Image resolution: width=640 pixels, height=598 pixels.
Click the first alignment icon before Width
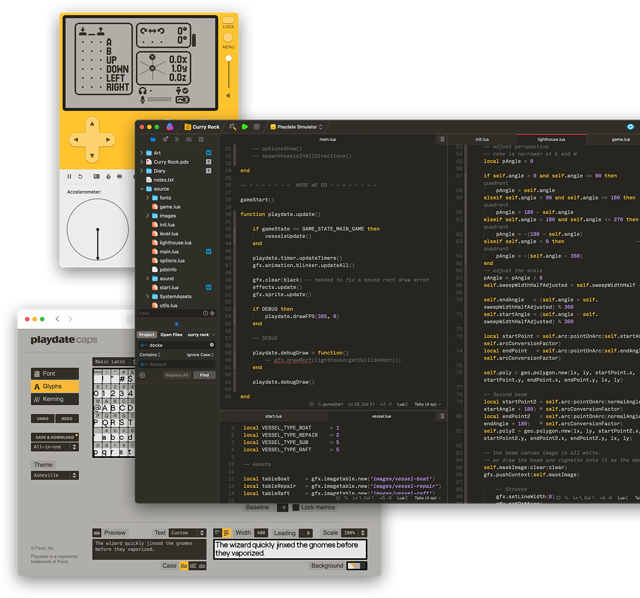point(218,533)
